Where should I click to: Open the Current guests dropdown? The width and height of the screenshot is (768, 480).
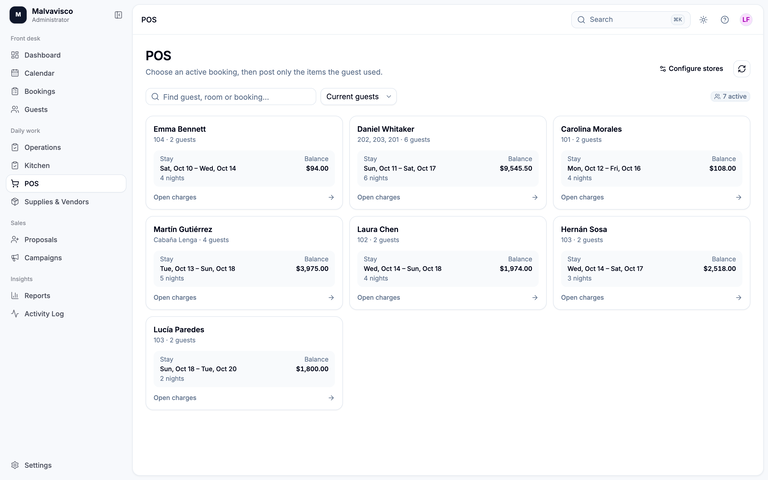(x=359, y=96)
